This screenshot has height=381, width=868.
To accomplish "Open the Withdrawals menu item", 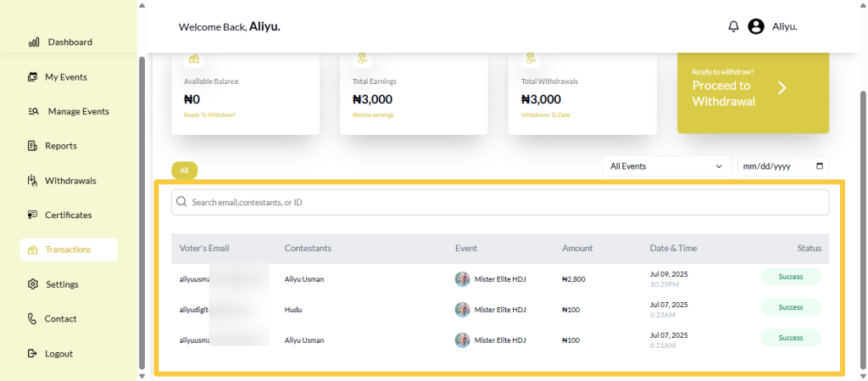I will pos(70,181).
